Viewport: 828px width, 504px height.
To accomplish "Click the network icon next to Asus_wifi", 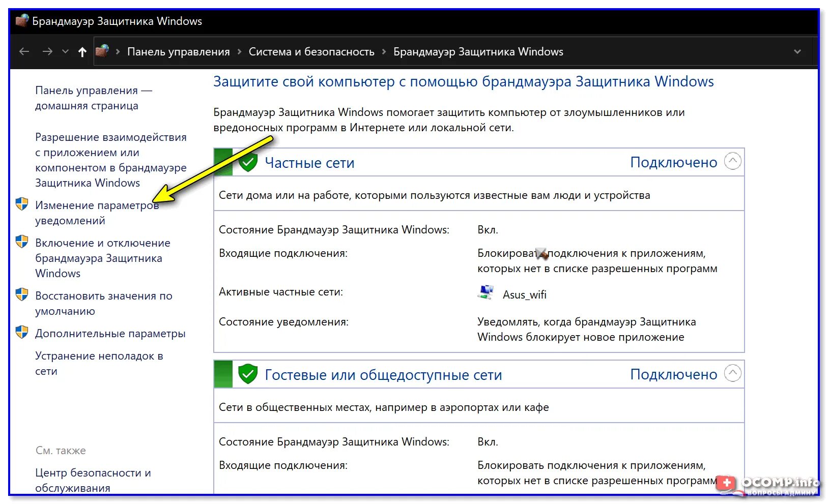I will [x=486, y=292].
